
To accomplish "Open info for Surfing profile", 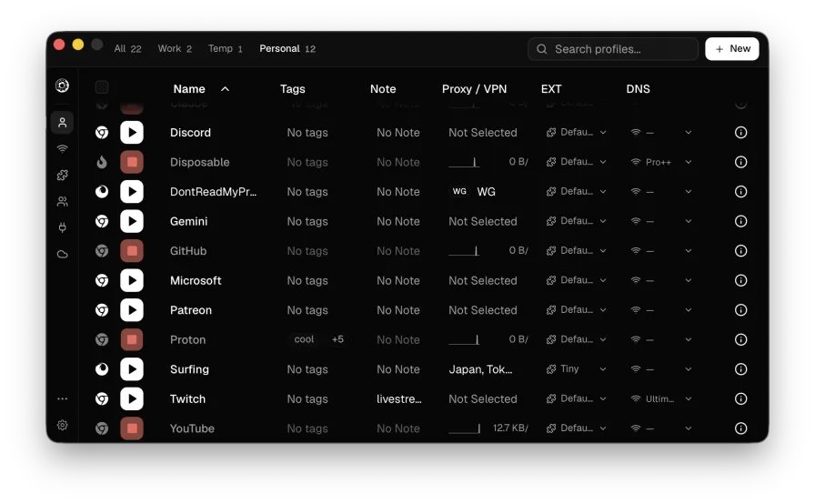I will 740,369.
